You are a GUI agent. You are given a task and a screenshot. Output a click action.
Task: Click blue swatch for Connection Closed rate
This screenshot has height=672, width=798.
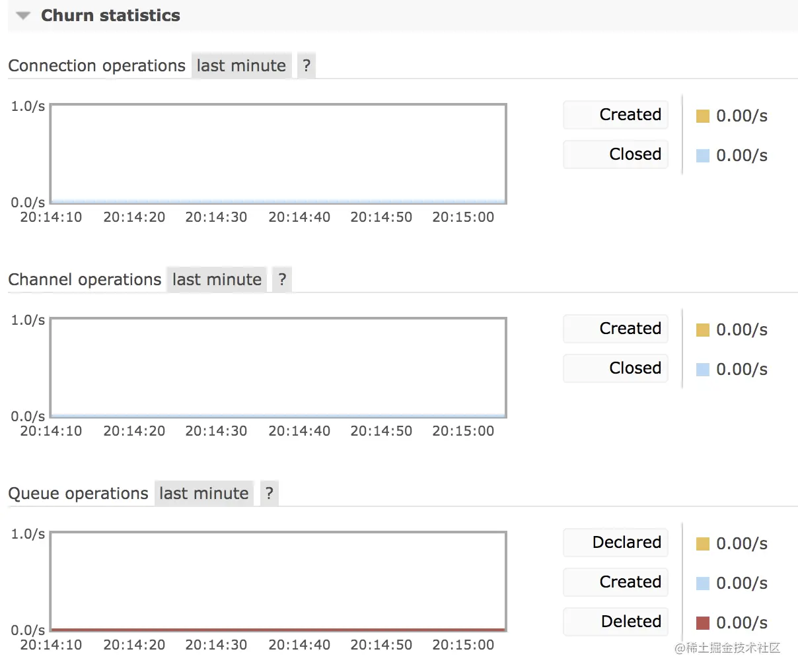click(x=703, y=156)
